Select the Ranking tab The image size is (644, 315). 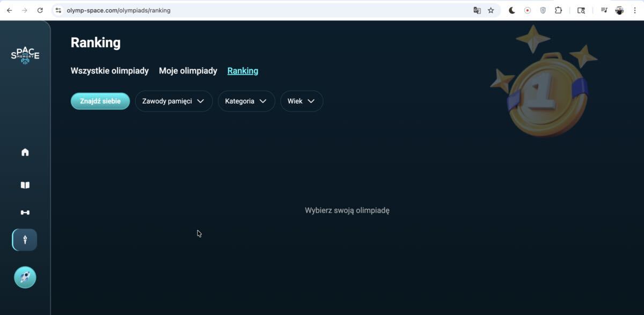[243, 71]
